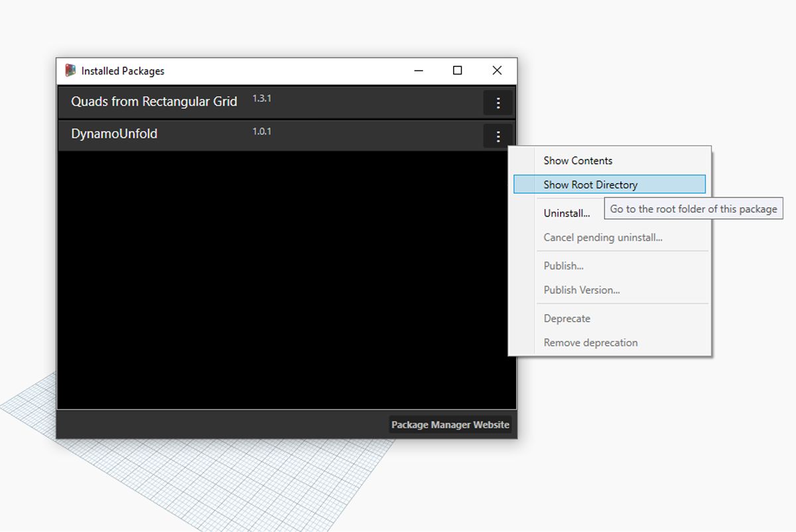Select the Quads from Rectangular Grid package name

pyautogui.click(x=154, y=101)
